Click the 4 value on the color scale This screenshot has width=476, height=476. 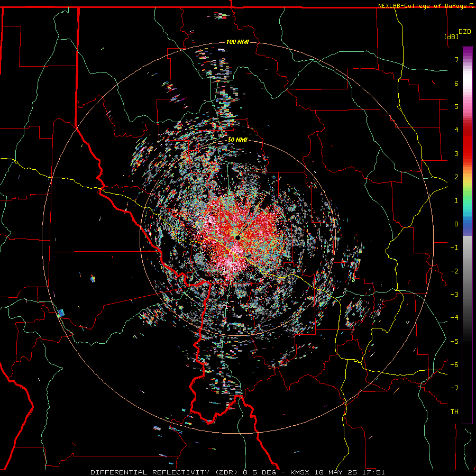pyautogui.click(x=456, y=130)
